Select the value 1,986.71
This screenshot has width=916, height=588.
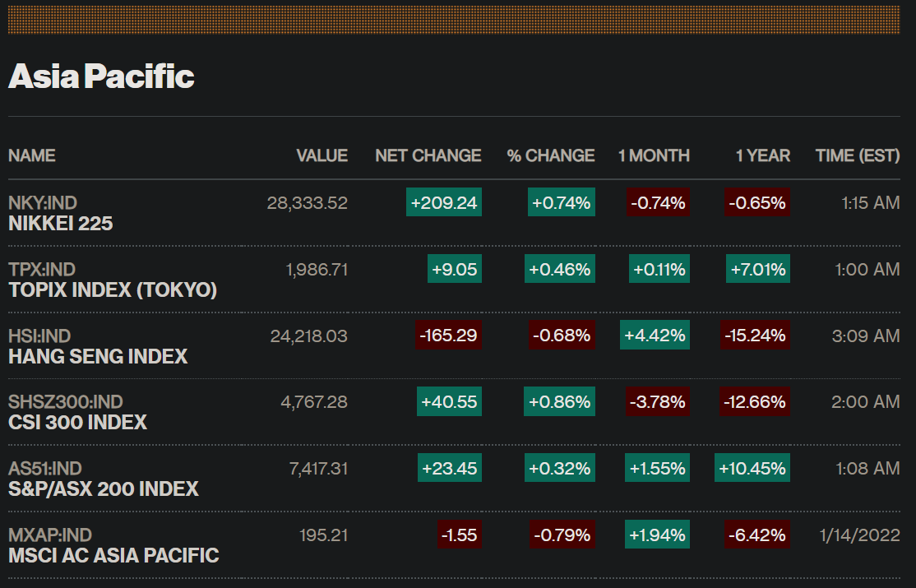click(x=317, y=270)
